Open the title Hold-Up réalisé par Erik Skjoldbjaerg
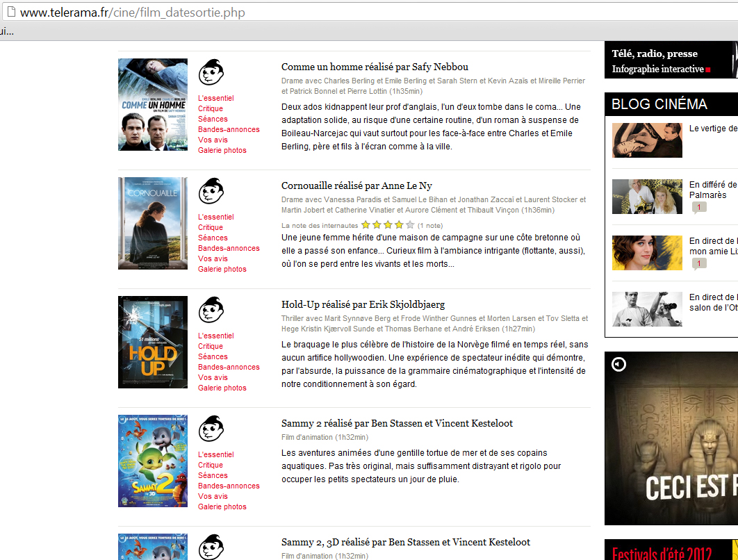The height and width of the screenshot is (560, 738). tap(363, 304)
